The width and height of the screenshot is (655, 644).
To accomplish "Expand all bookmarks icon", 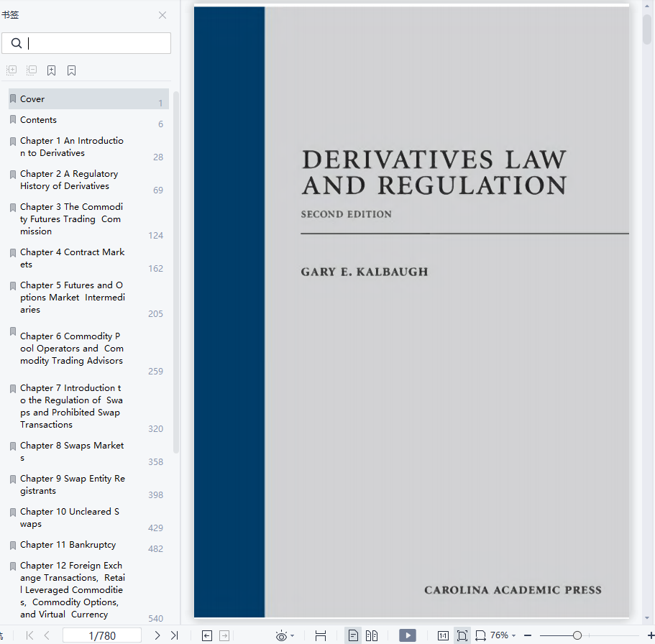I will click(12, 70).
